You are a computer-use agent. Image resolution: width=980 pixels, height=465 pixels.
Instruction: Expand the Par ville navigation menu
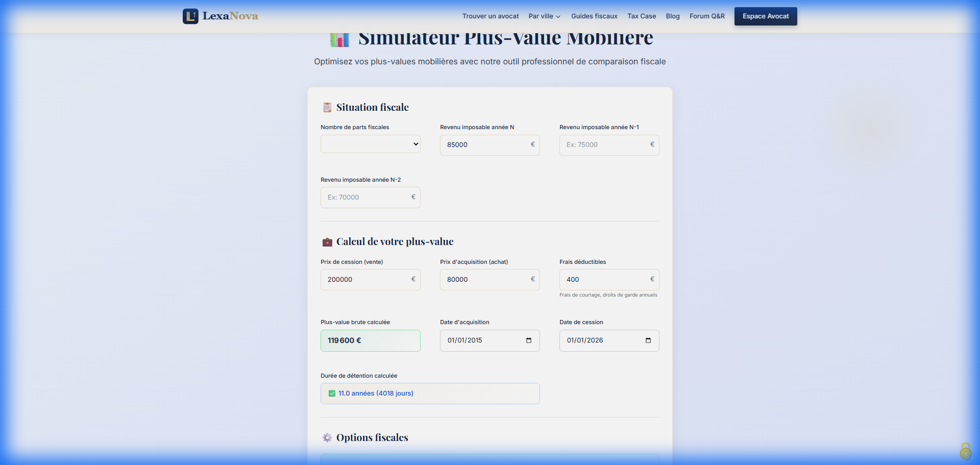(544, 16)
